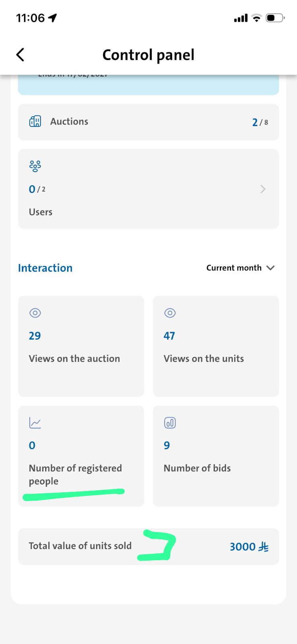Open the Auctions card

(x=148, y=122)
